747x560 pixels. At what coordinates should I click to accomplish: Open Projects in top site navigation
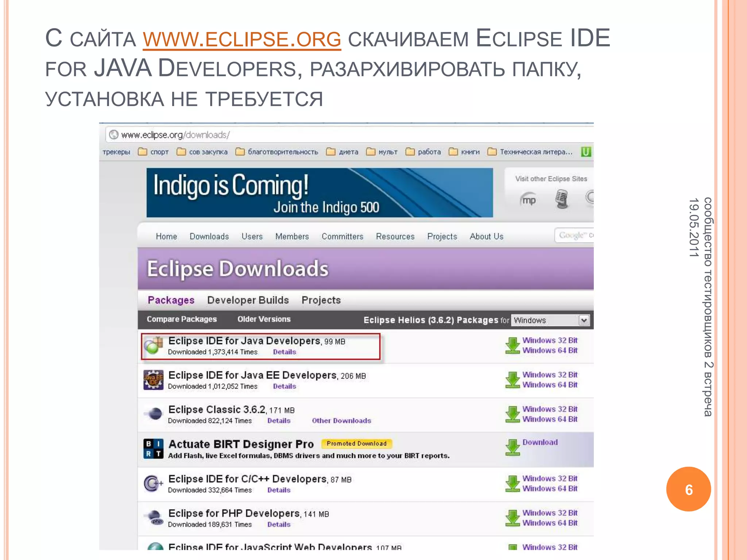tap(442, 236)
